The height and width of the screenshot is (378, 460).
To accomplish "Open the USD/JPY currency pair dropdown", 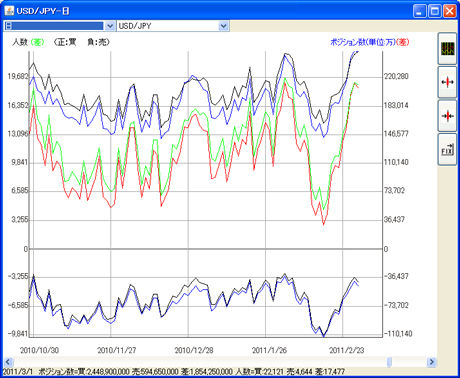I will [x=224, y=26].
